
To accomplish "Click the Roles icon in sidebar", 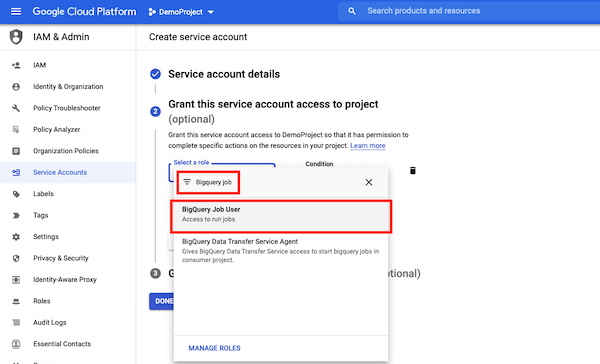I will [x=16, y=301].
